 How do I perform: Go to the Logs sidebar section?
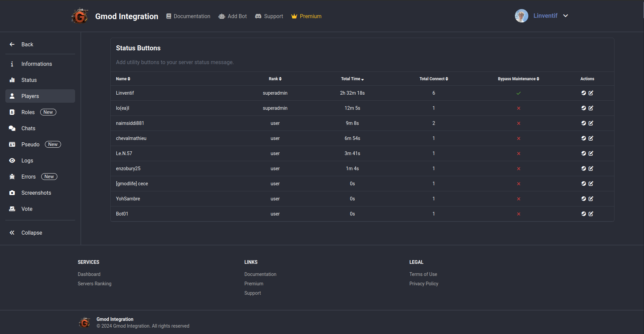(27, 160)
